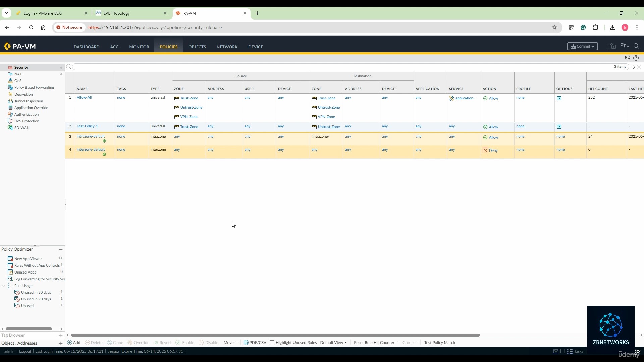Add a new security rule
The height and width of the screenshot is (362, 644).
(x=74, y=343)
